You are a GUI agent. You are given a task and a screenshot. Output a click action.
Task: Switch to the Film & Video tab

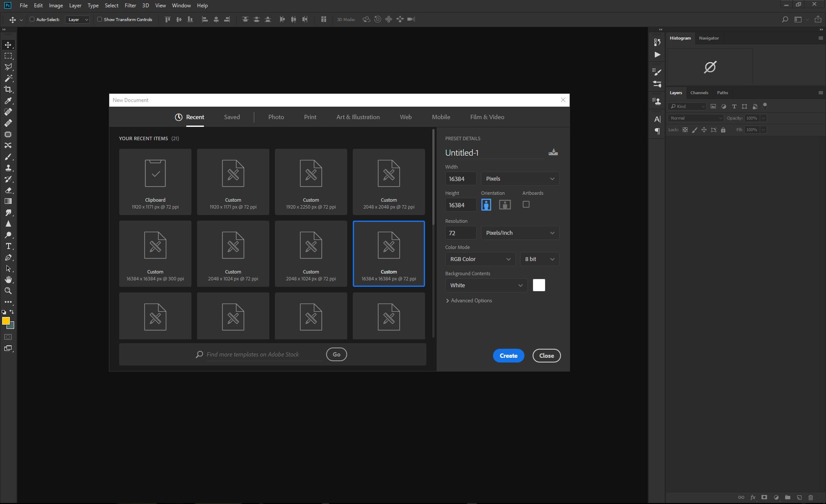point(487,117)
